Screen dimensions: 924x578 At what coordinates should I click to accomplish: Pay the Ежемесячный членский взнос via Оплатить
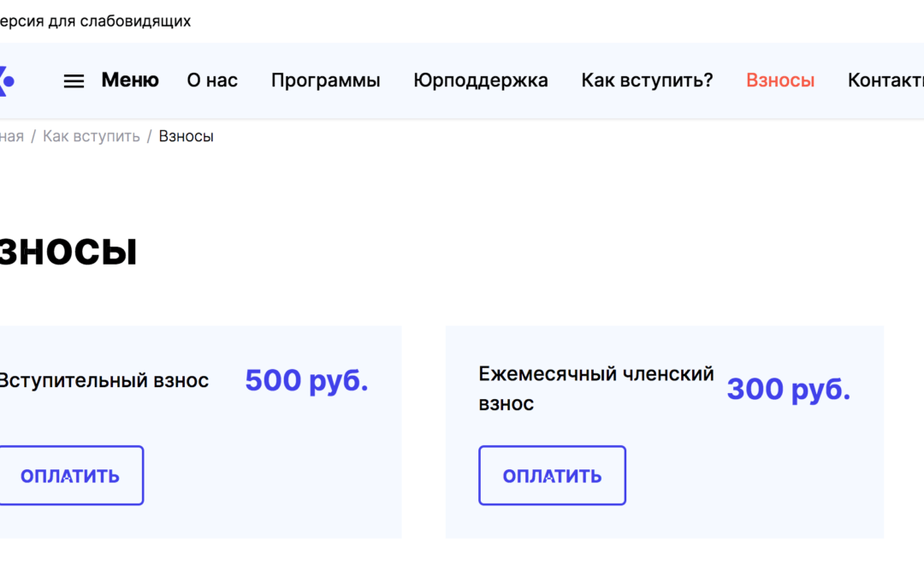pos(552,475)
